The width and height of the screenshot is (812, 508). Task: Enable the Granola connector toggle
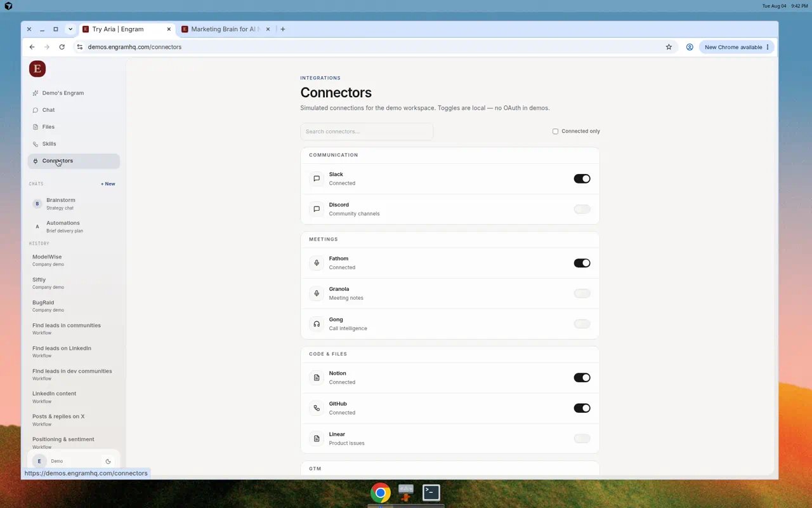point(582,293)
